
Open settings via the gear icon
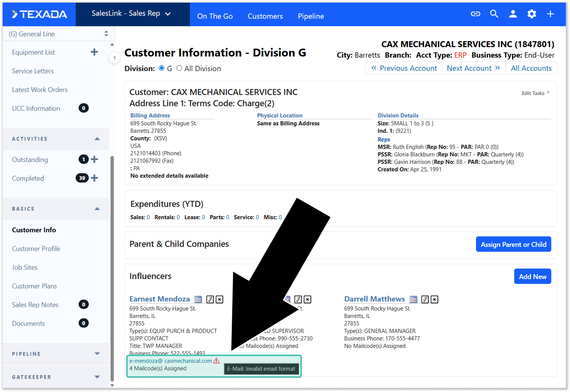[531, 14]
